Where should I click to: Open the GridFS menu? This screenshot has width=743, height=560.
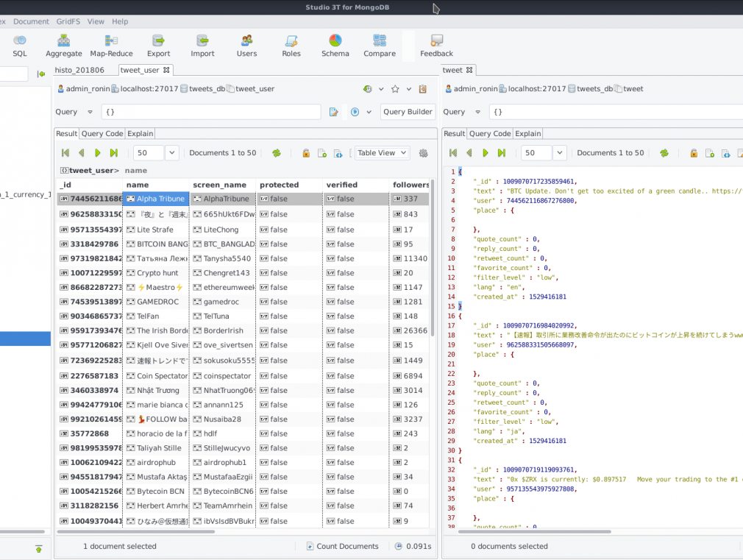click(68, 21)
